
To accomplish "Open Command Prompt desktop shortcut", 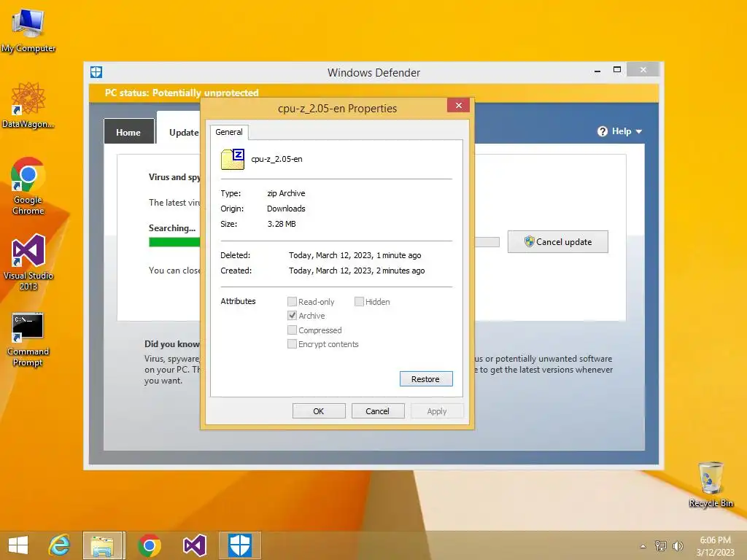I will point(28,340).
